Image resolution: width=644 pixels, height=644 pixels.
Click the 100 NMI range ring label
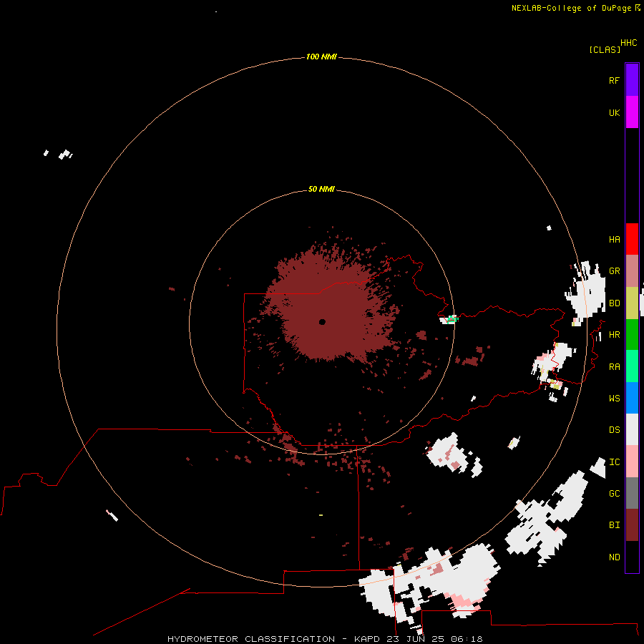click(321, 57)
